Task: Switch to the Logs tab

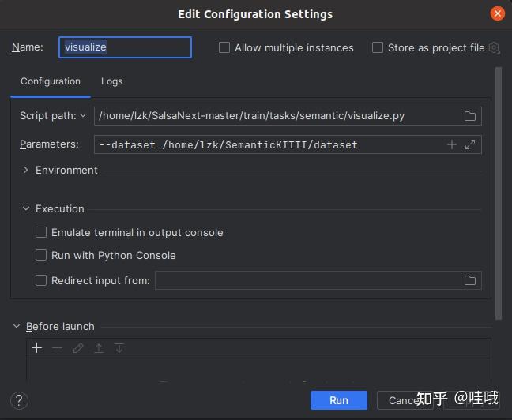Action: point(111,81)
